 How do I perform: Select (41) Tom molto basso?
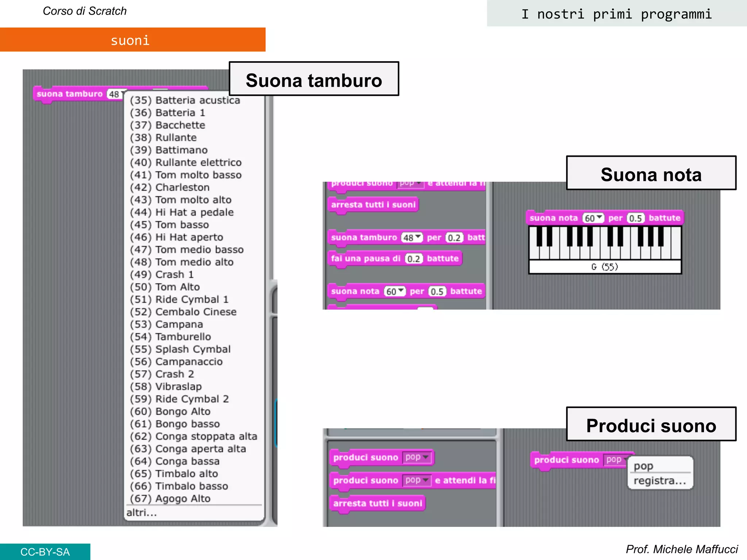click(x=186, y=175)
